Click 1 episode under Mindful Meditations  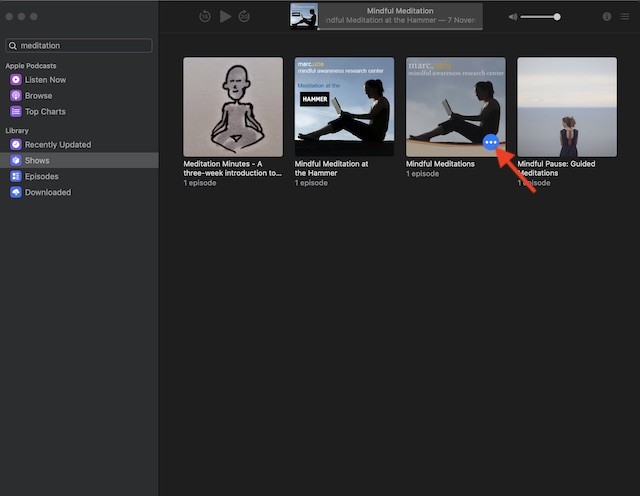tap(422, 174)
